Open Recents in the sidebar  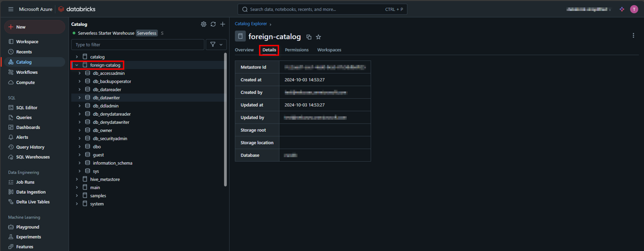pyautogui.click(x=35, y=52)
